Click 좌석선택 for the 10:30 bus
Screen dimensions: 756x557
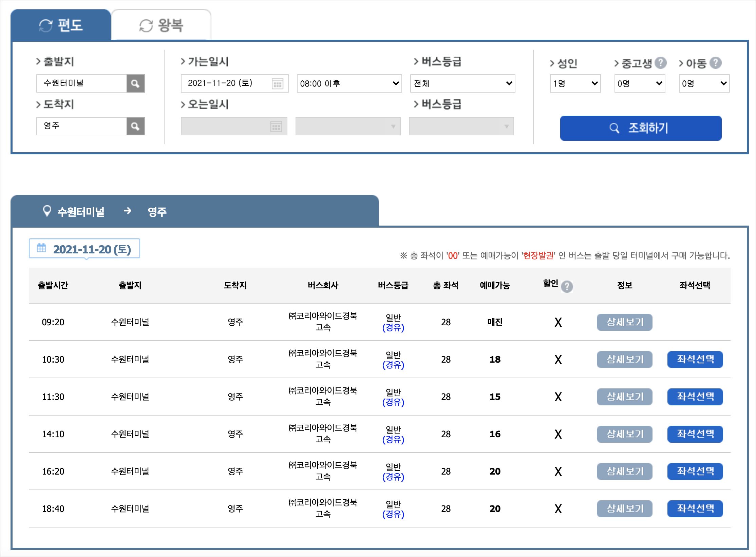click(695, 359)
